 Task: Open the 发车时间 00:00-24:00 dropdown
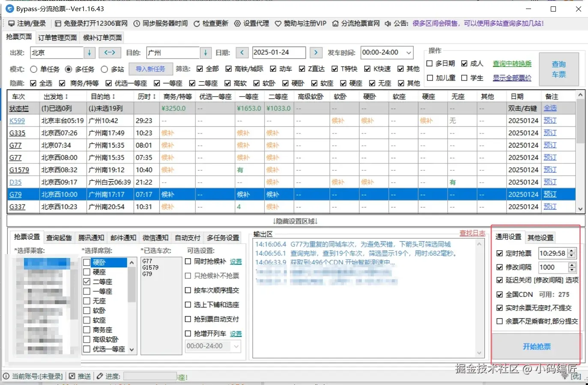tap(409, 53)
